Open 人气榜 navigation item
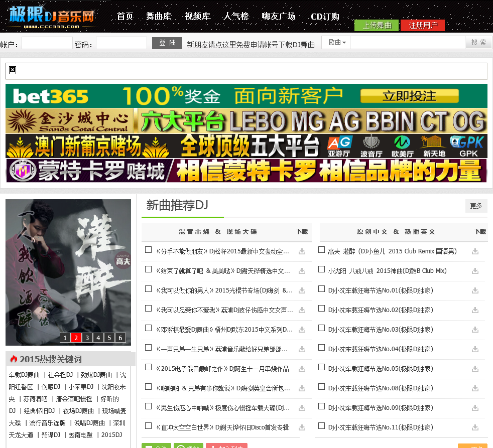 pyautogui.click(x=236, y=17)
